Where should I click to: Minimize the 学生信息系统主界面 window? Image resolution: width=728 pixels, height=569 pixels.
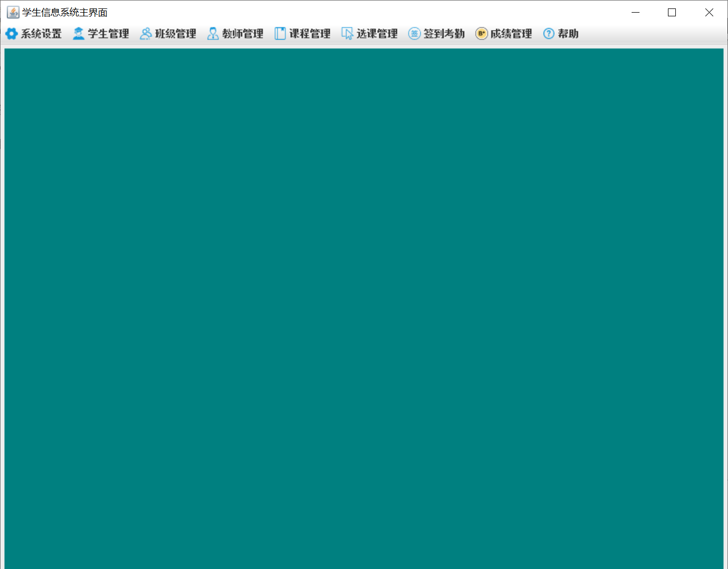click(636, 12)
